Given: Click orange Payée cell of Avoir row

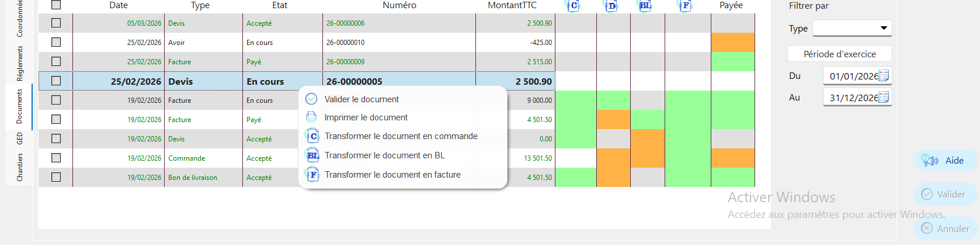Looking at the screenshot, I should [733, 42].
